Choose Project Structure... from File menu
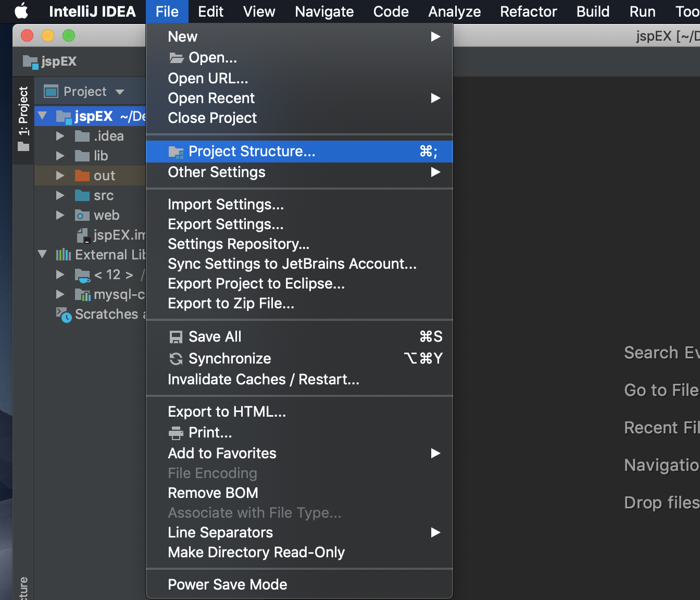Image resolution: width=700 pixels, height=600 pixels. click(x=299, y=152)
